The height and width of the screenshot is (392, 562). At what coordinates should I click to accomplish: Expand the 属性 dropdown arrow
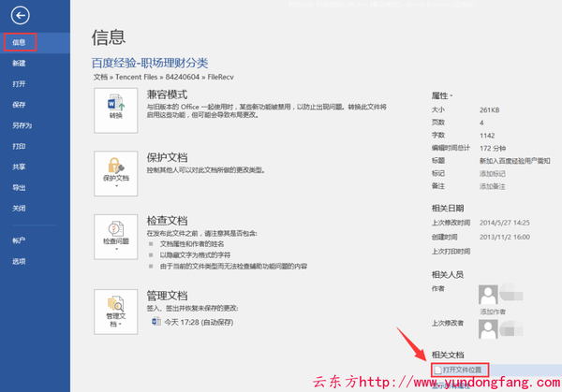click(x=451, y=96)
